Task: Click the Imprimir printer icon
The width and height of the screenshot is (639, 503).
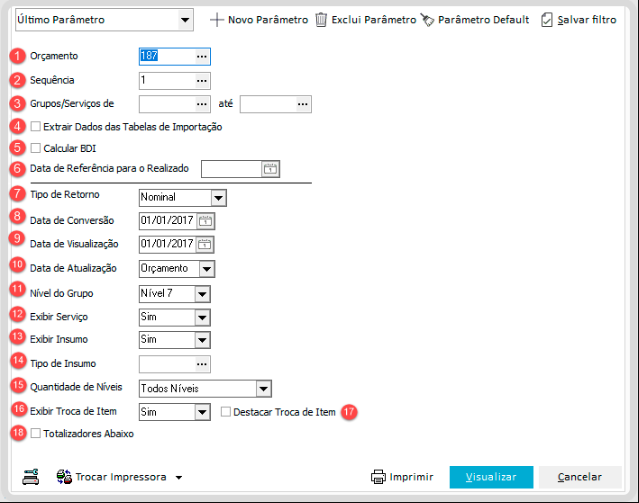Action: (378, 477)
